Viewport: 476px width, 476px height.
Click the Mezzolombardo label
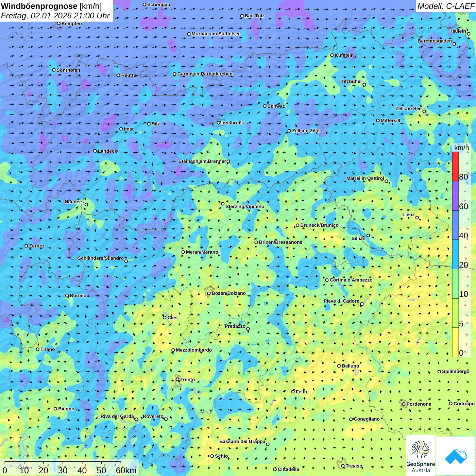(x=194, y=350)
